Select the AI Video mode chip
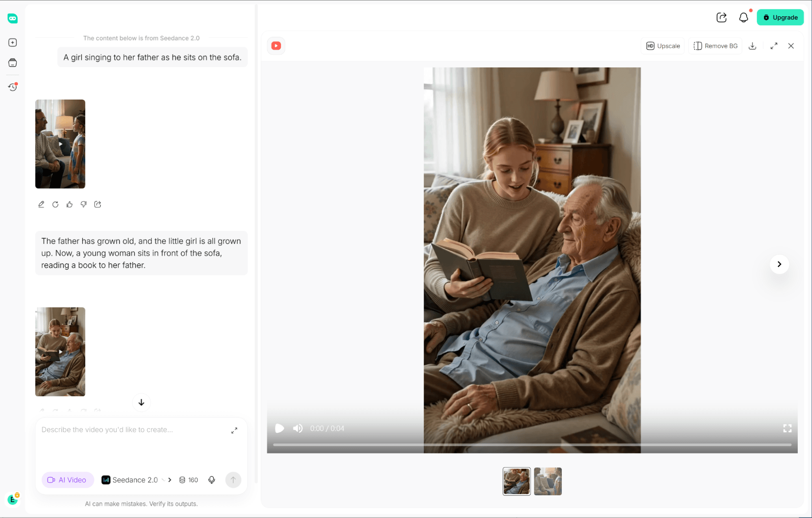The image size is (812, 518). tap(67, 480)
